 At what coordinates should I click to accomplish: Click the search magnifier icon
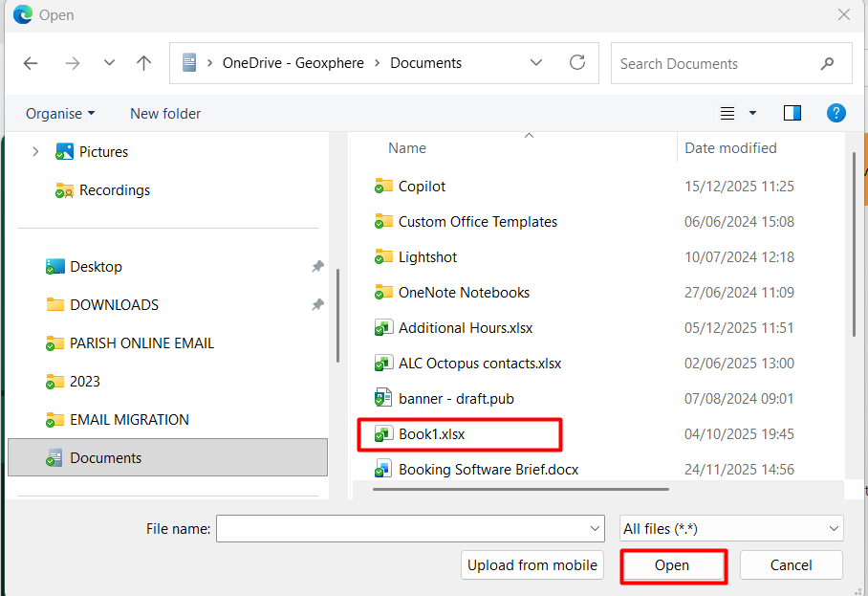[x=827, y=64]
